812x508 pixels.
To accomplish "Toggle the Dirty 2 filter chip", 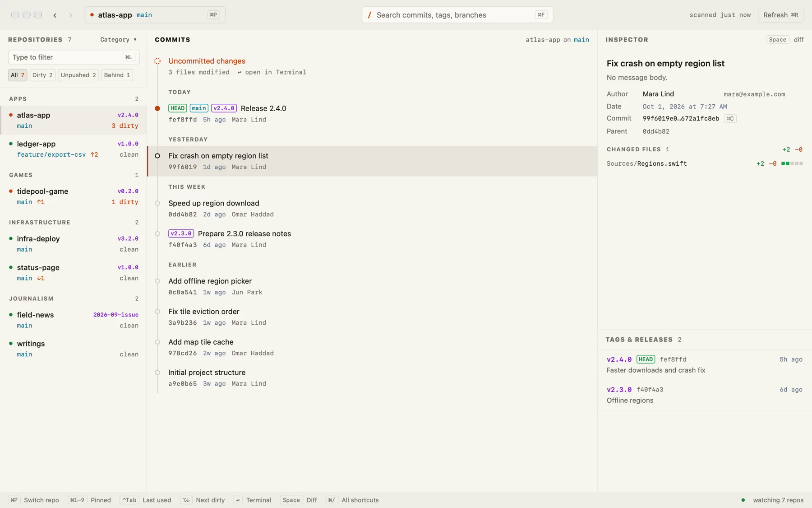I will (x=42, y=75).
